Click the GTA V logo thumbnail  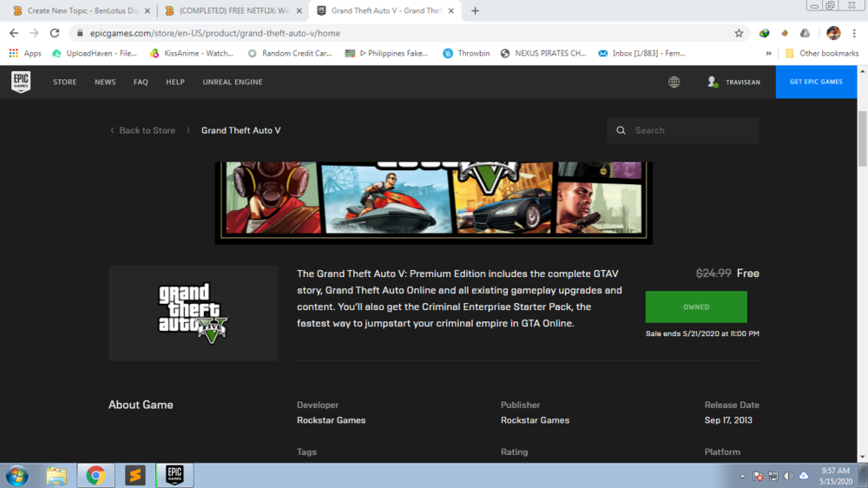193,313
